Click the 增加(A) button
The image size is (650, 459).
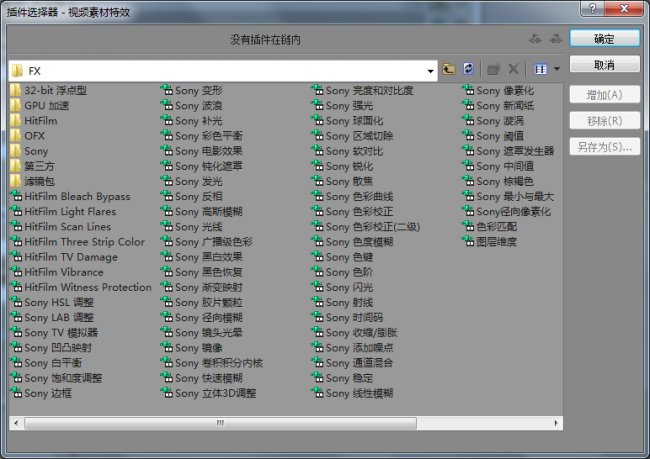click(604, 95)
